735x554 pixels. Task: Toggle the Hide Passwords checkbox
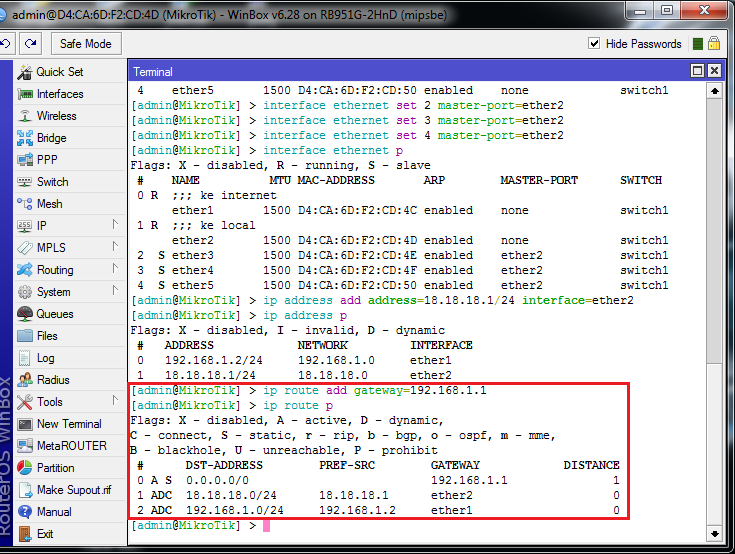[594, 44]
